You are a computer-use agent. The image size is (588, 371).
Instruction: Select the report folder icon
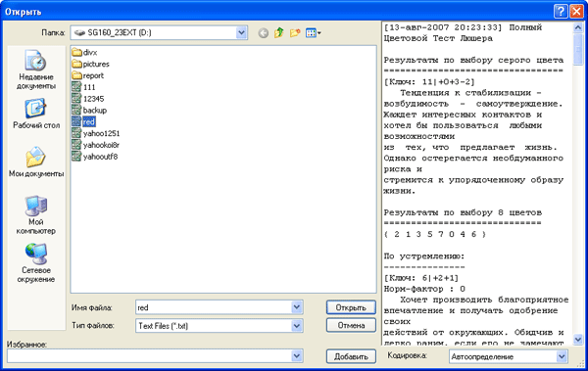click(76, 75)
